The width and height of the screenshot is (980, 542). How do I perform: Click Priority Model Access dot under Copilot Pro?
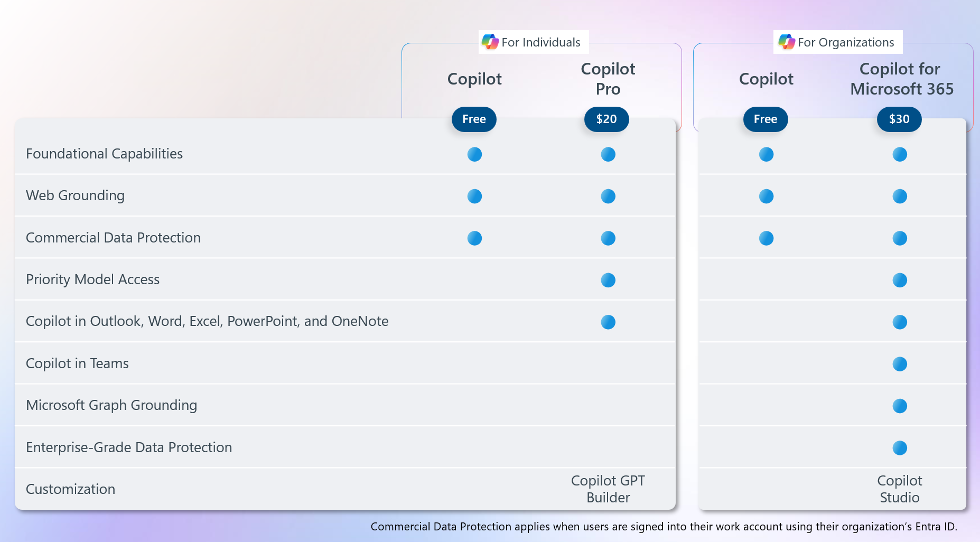click(x=608, y=280)
